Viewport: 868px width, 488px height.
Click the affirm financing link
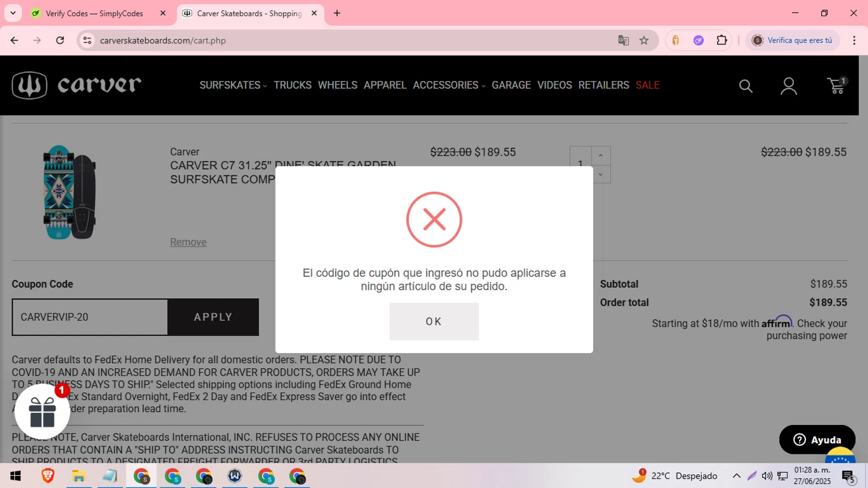click(x=777, y=322)
